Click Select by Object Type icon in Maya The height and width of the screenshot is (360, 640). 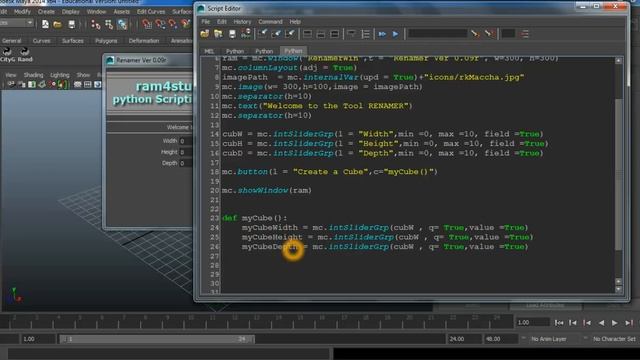(109, 24)
